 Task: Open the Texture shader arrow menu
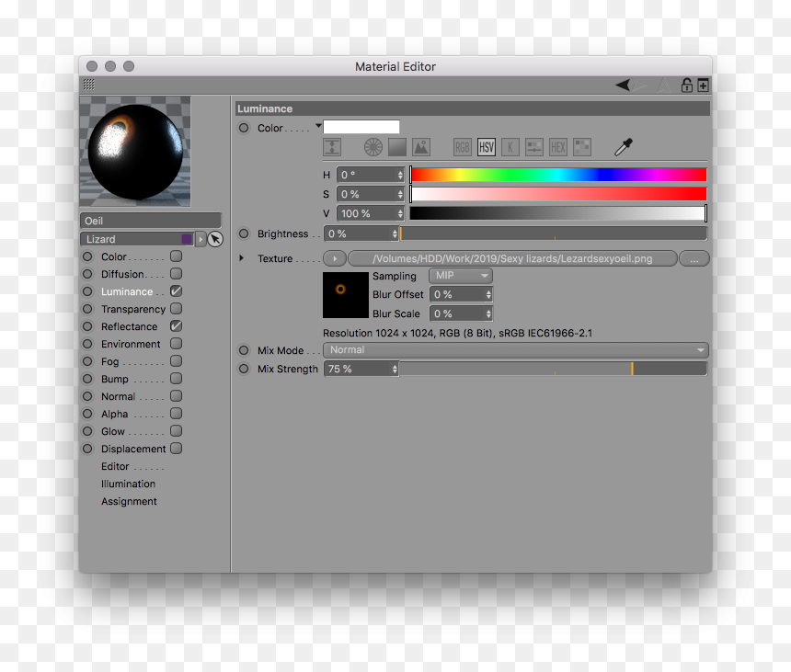[335, 258]
